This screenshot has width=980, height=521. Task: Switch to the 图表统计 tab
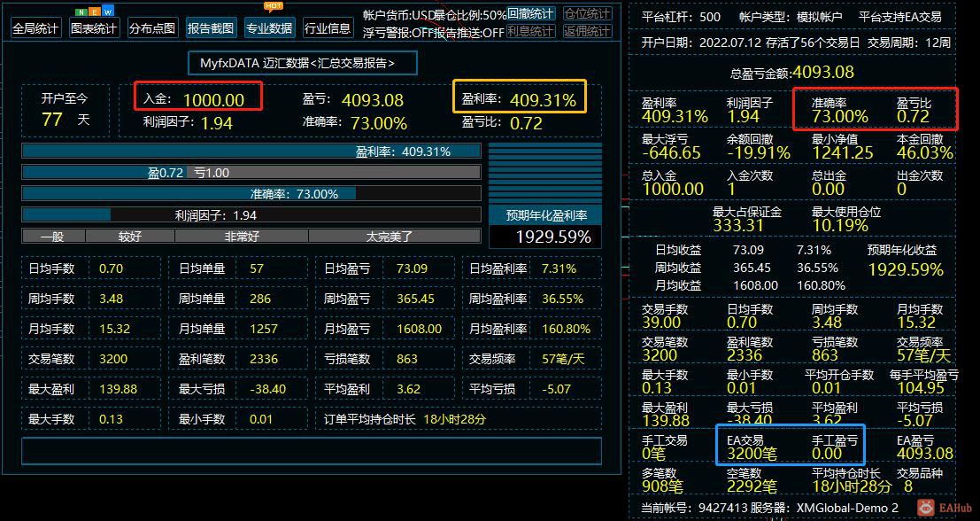pos(94,28)
